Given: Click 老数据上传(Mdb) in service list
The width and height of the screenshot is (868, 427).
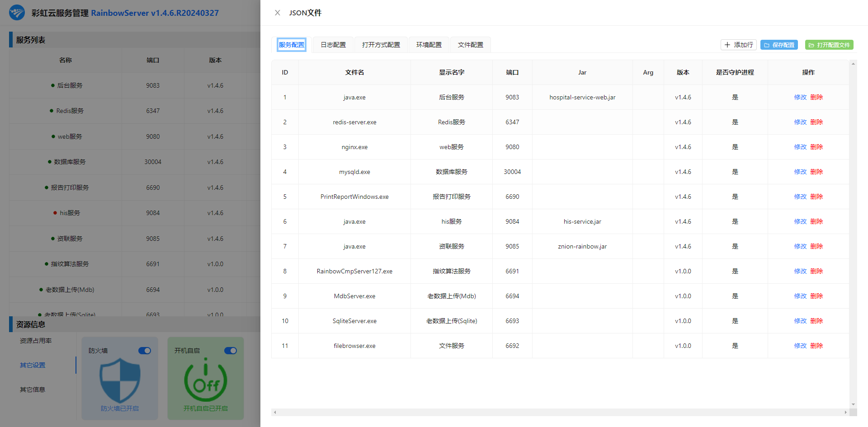Looking at the screenshot, I should click(70, 290).
